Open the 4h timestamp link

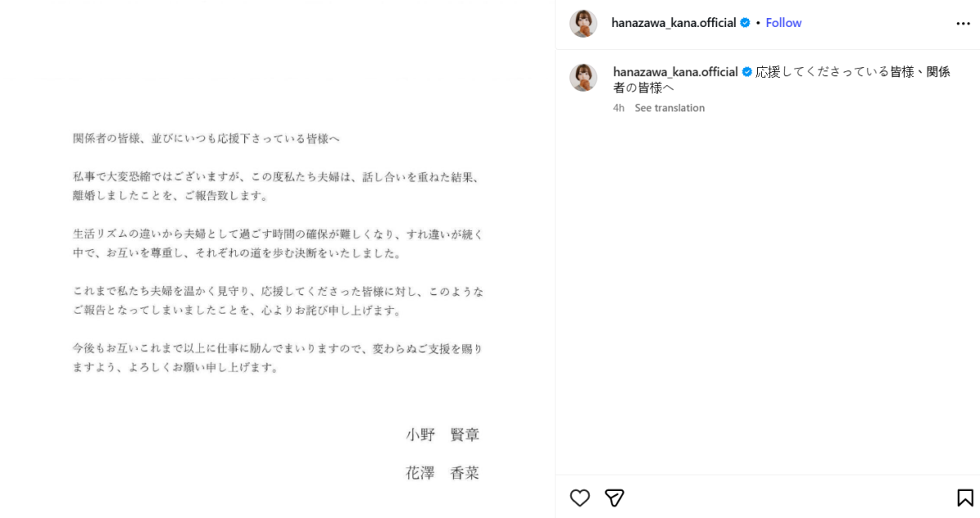coord(619,108)
